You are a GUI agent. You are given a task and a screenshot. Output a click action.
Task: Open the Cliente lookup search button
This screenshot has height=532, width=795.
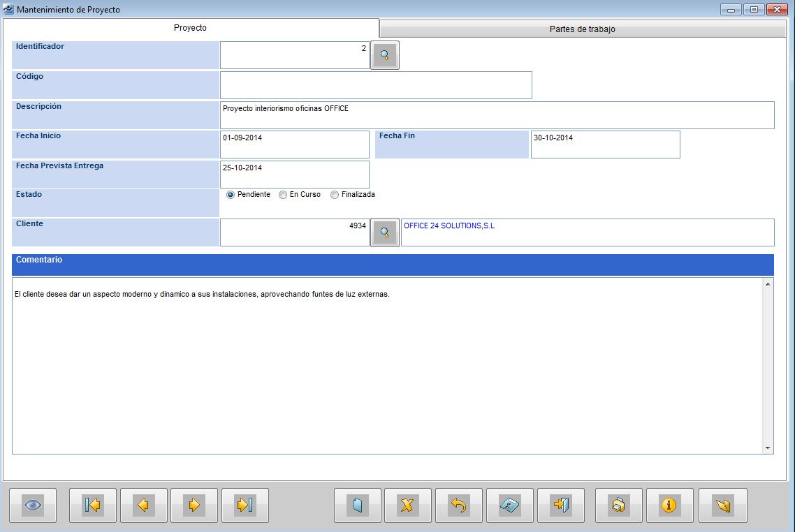coord(384,232)
